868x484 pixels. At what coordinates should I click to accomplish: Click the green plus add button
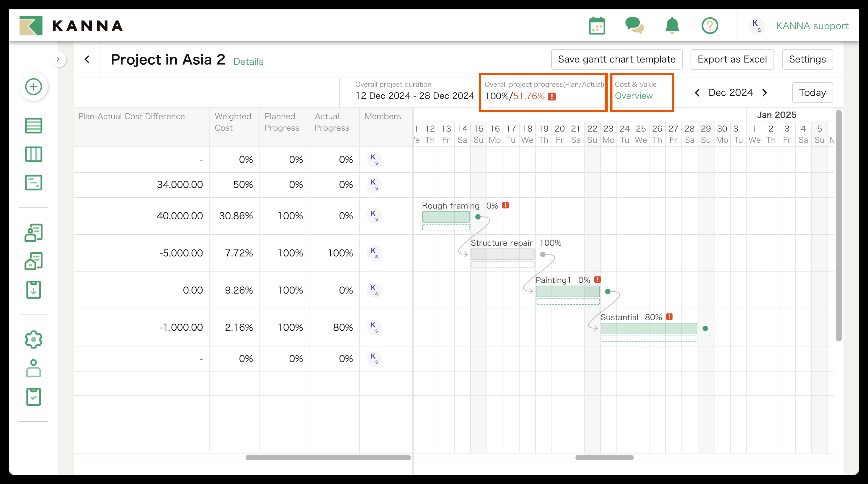pos(33,87)
